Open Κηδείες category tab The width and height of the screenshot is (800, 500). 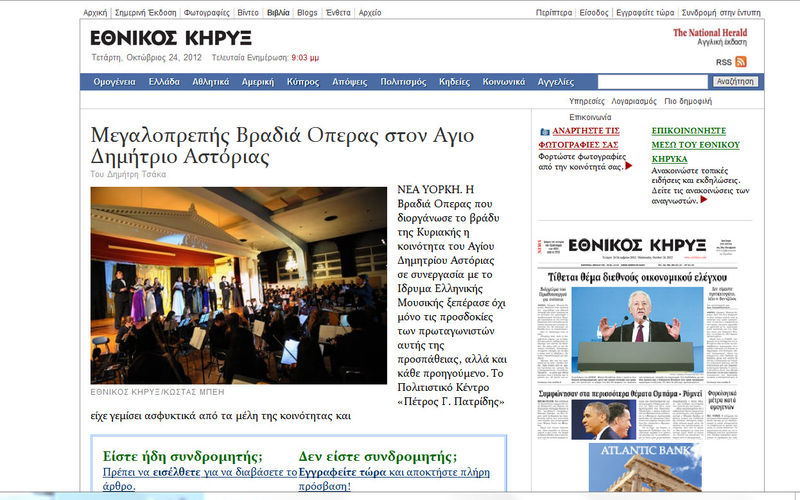[x=455, y=82]
